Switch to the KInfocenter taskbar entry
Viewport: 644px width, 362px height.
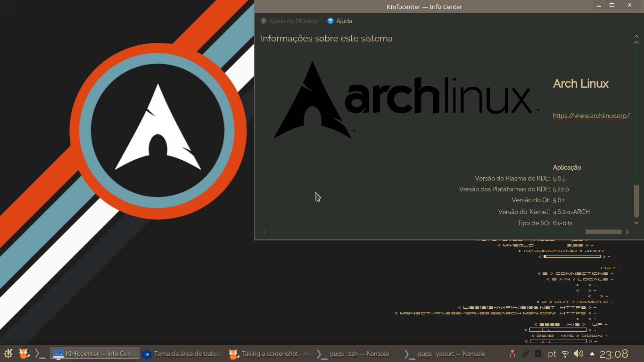coord(95,354)
